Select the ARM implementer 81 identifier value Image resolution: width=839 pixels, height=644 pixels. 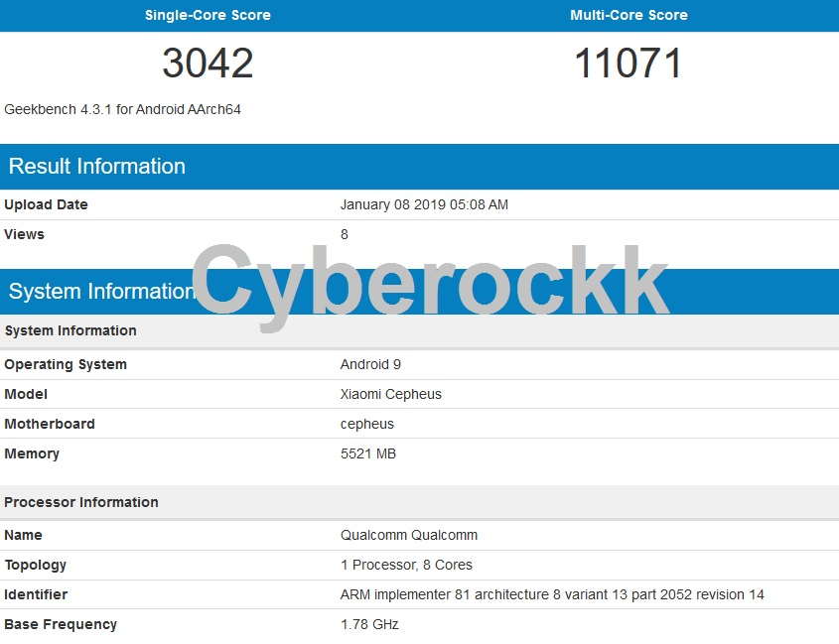(552, 594)
